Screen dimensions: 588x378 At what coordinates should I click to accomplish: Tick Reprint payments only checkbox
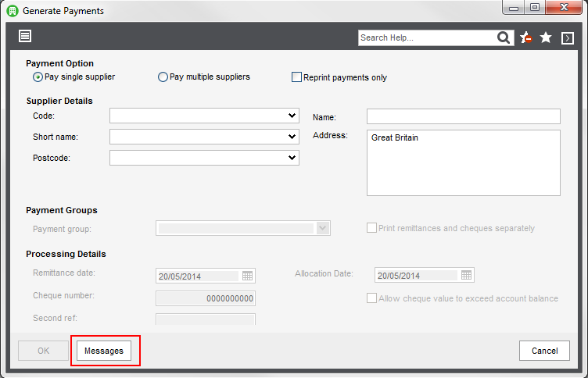coord(296,77)
